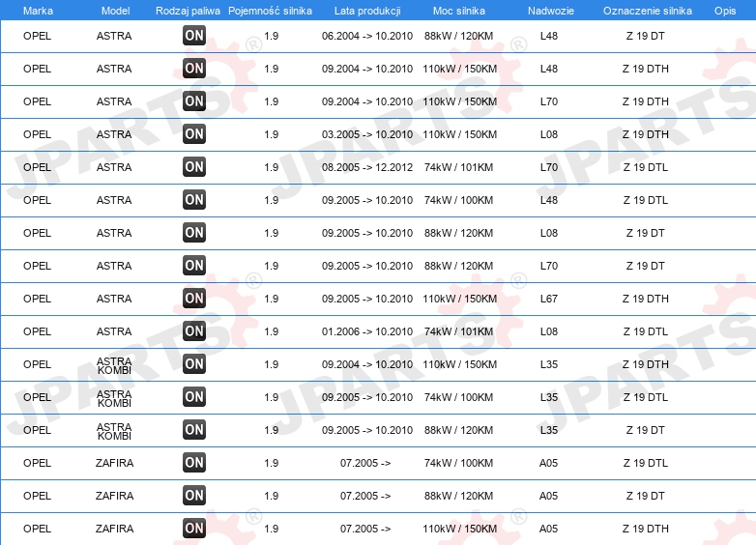Screen dimensions: 756x545
Task: Click the 74kW / 101KM power in the 01.2006 row
Action: tap(458, 331)
